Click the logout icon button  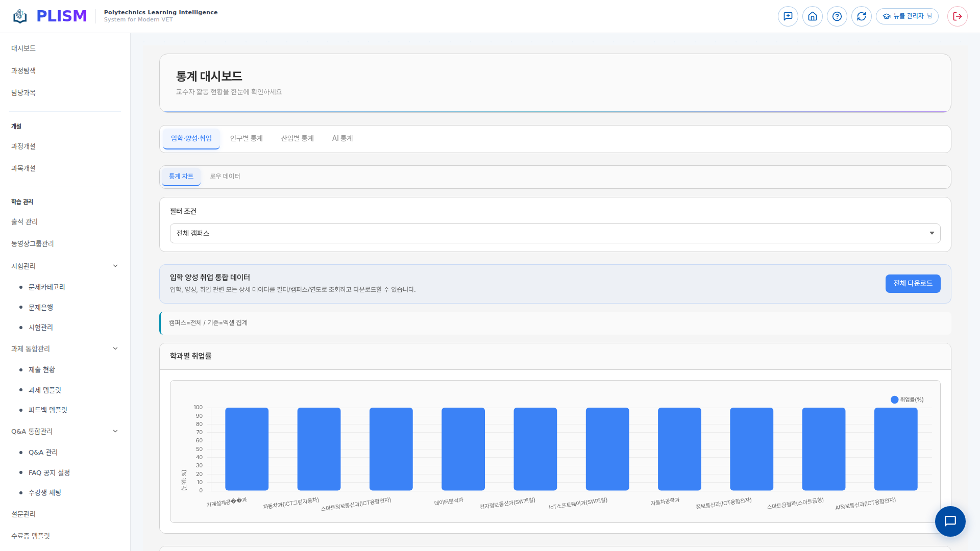pos(957,16)
